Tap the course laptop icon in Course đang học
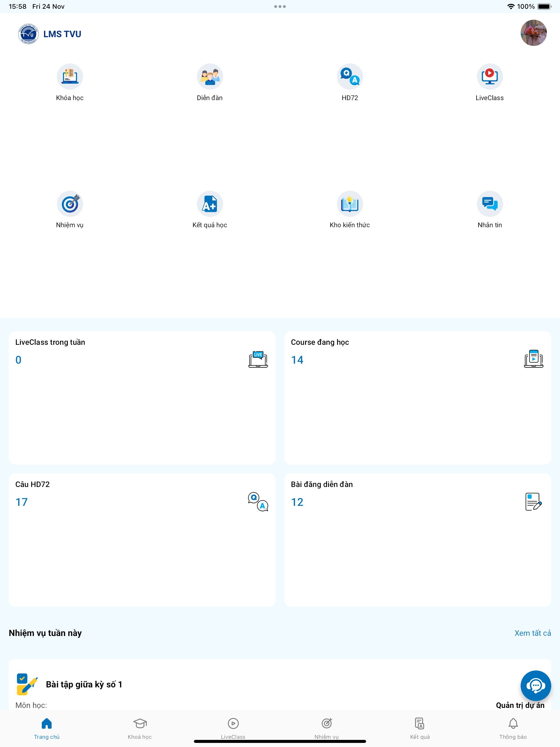Image resolution: width=560 pixels, height=747 pixels. pyautogui.click(x=534, y=359)
